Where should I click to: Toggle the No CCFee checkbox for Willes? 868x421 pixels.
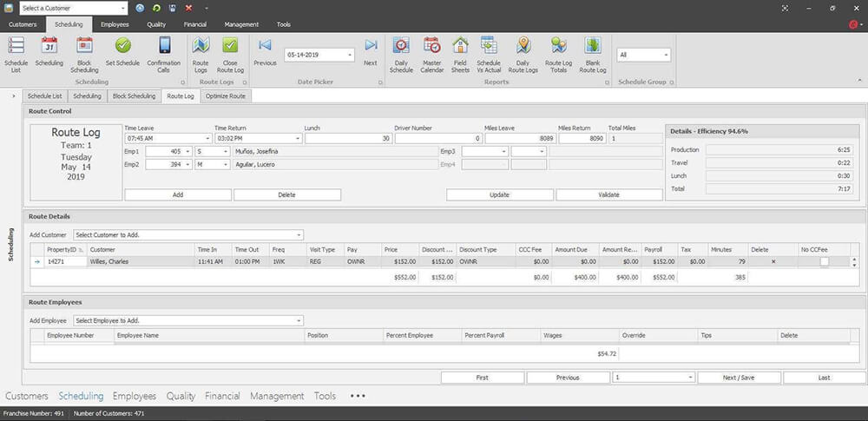[x=824, y=261]
